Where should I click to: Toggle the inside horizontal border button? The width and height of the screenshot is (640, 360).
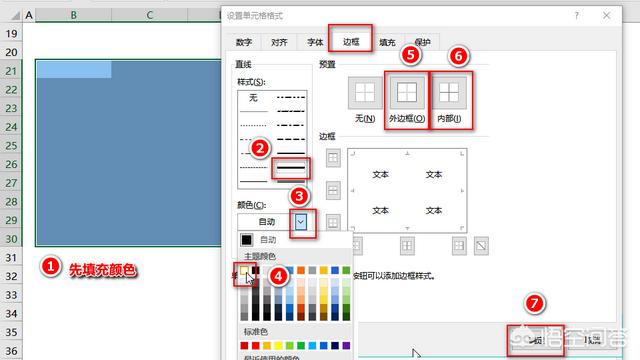tap(333, 190)
